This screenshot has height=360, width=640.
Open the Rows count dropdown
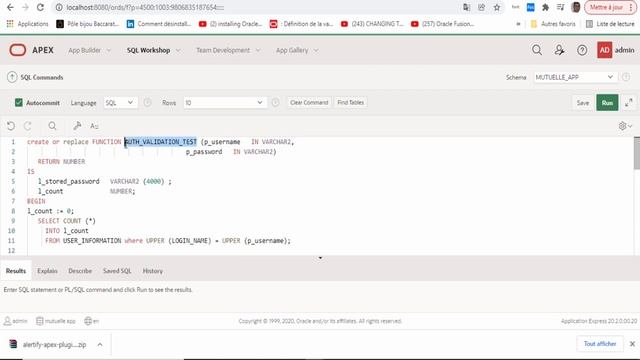(x=224, y=102)
